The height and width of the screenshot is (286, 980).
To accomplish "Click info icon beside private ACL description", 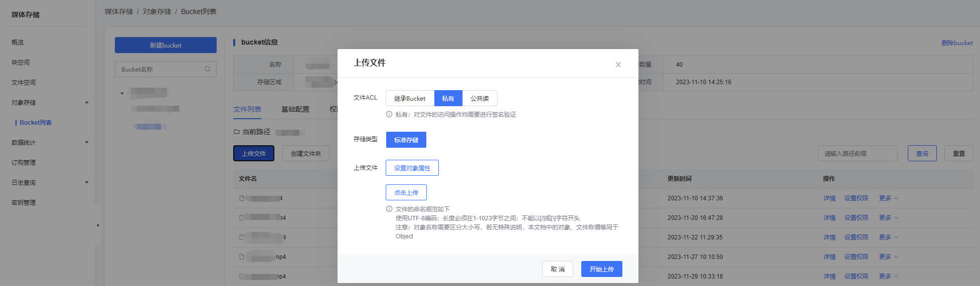I will pyautogui.click(x=389, y=114).
